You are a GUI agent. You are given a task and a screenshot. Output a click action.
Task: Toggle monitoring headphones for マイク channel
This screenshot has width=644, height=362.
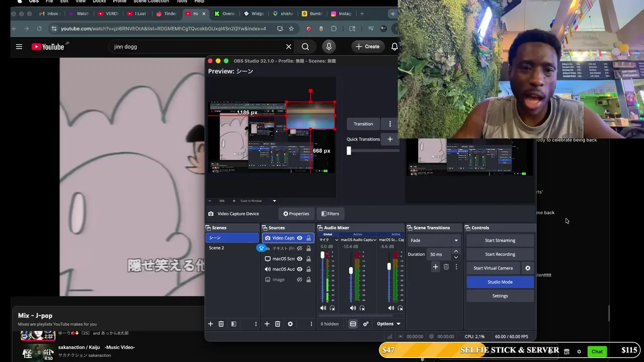[332, 308]
